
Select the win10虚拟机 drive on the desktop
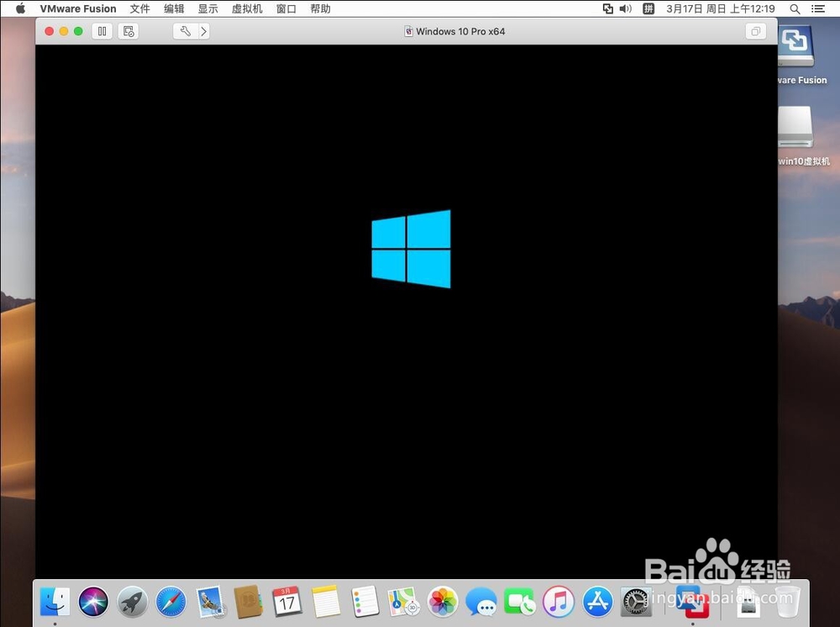tap(796, 127)
